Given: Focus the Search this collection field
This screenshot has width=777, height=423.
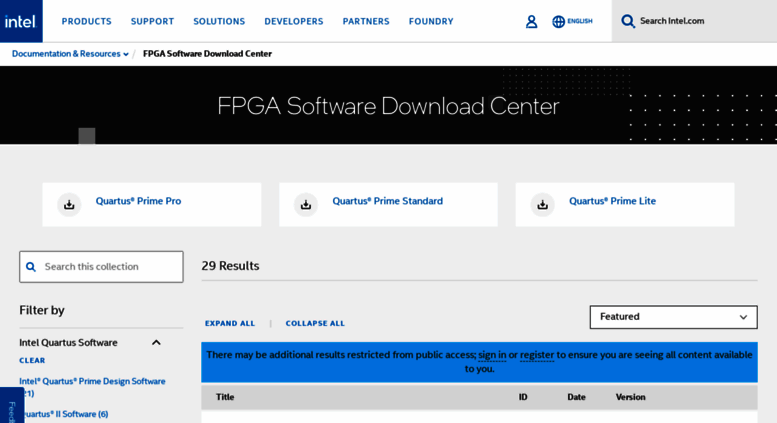Looking at the screenshot, I should point(101,267).
